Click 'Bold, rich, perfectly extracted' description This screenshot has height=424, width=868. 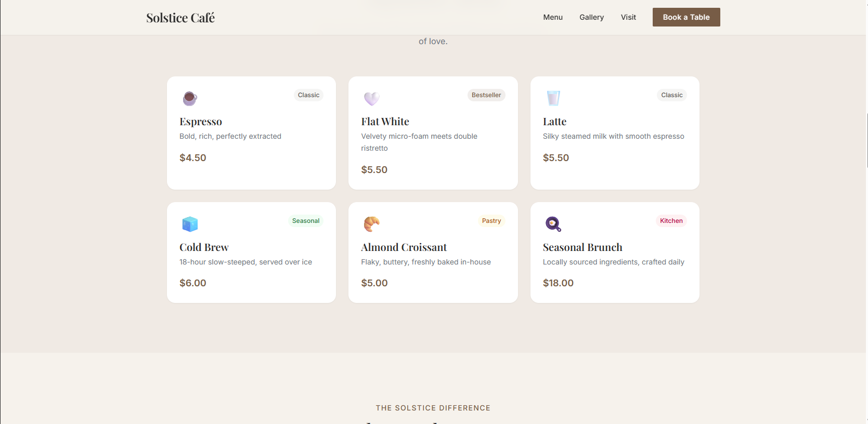[x=230, y=136]
